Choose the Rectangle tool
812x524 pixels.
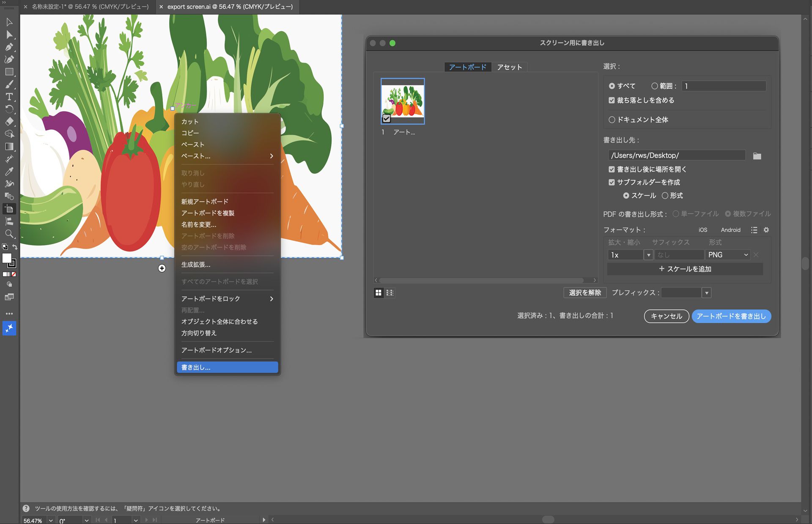9,72
